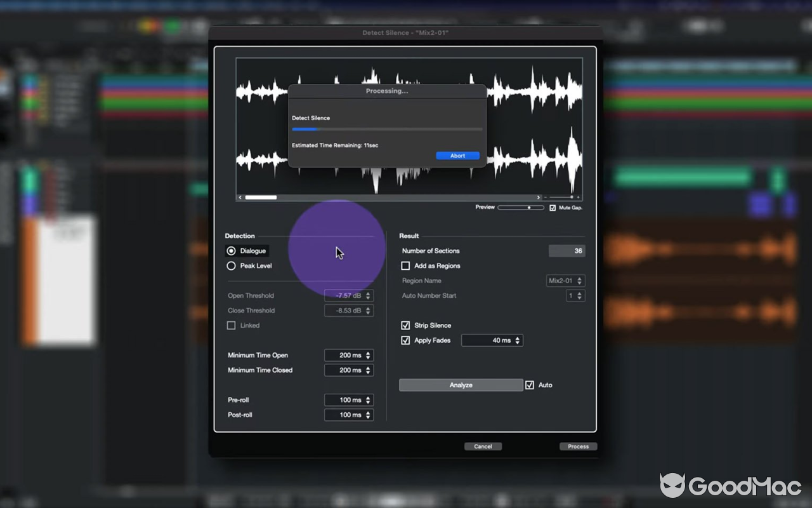Increase the Pre-roll value

coord(369,398)
